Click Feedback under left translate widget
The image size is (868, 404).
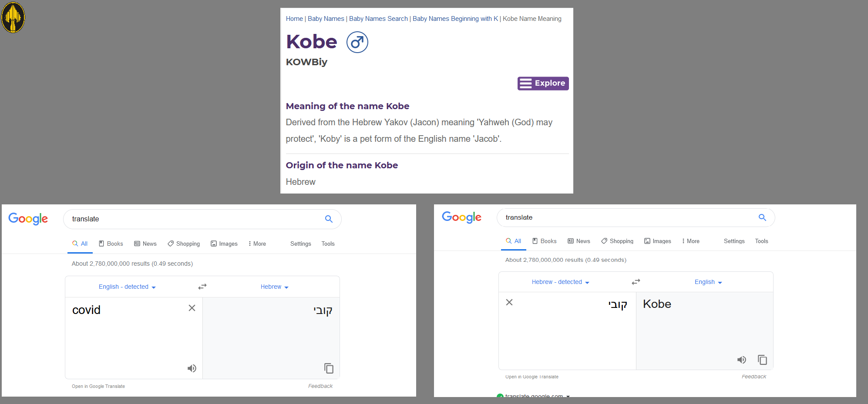[x=320, y=386]
